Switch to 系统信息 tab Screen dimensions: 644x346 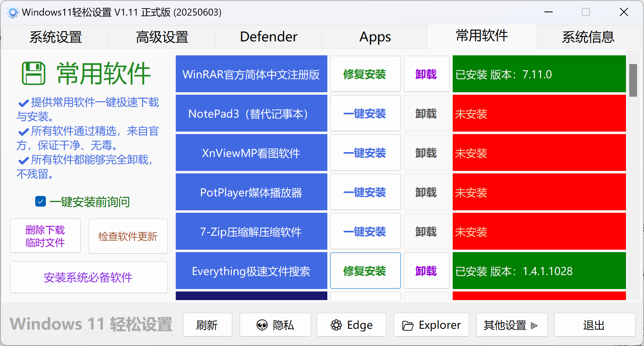click(x=588, y=37)
